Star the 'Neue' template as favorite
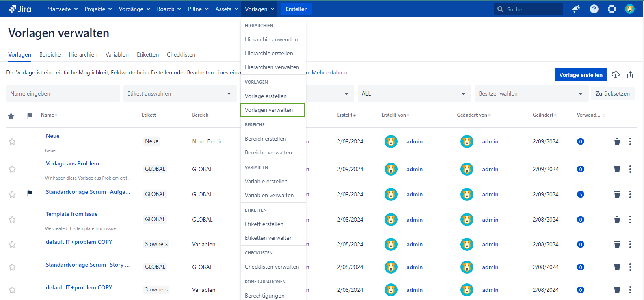 (x=12, y=141)
